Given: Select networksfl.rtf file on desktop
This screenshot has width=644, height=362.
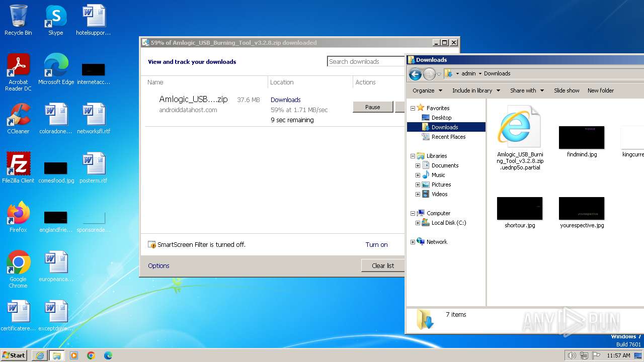Looking at the screenshot, I should pyautogui.click(x=94, y=119).
